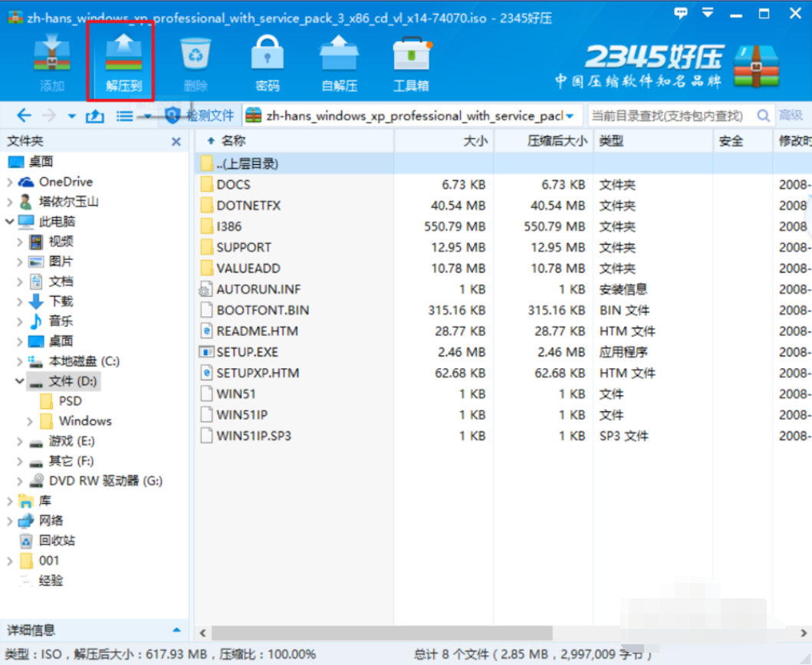Select the WIN51IP file
The image size is (812, 665).
(242, 415)
